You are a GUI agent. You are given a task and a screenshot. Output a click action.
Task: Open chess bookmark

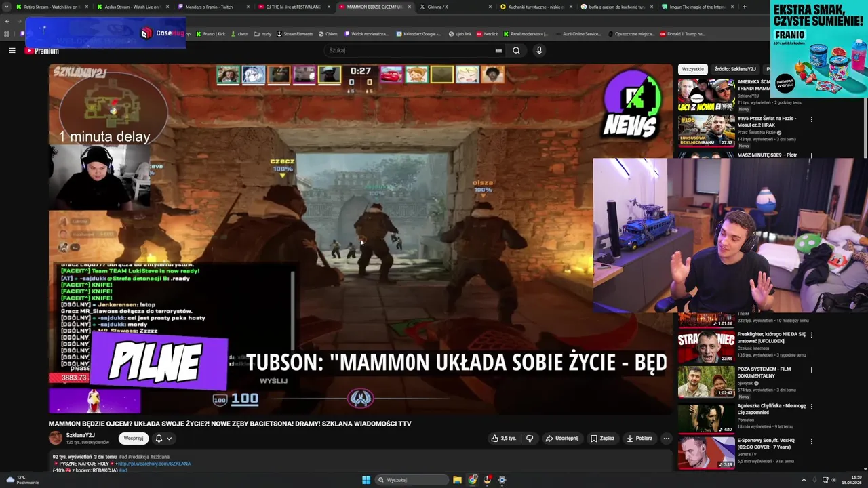[239, 33]
